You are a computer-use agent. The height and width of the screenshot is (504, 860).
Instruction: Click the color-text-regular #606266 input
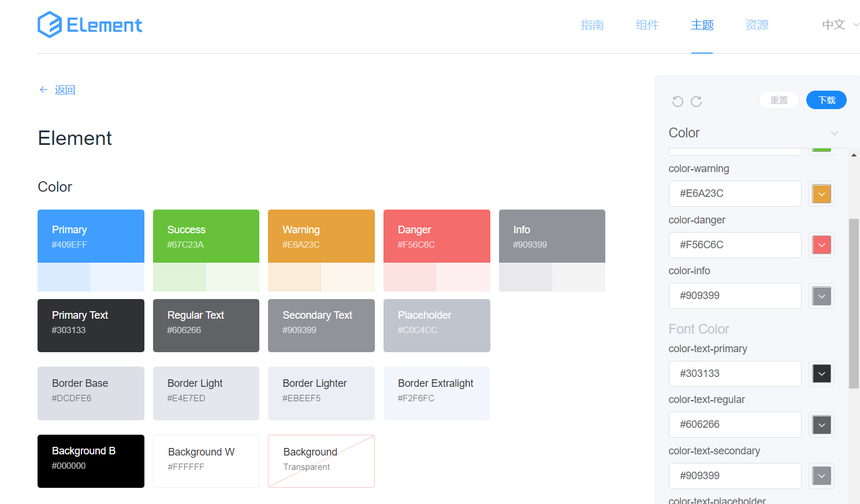click(x=735, y=424)
